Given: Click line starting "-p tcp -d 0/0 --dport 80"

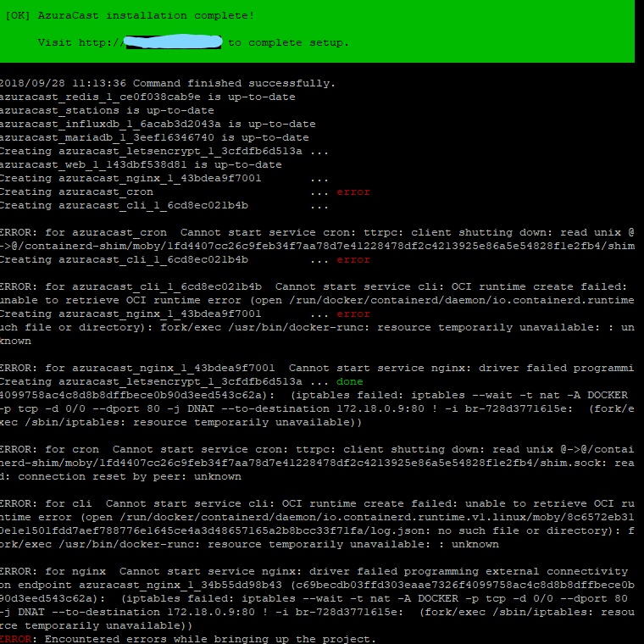Looking at the screenshot, I should point(317,408).
